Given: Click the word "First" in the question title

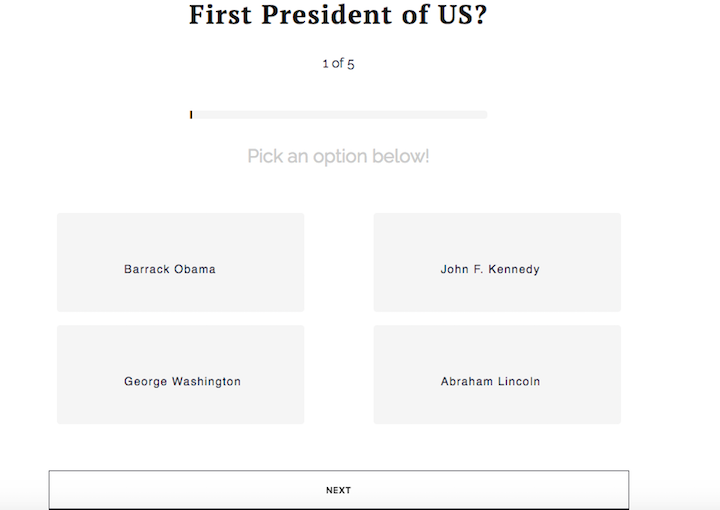Looking at the screenshot, I should pyautogui.click(x=220, y=15).
